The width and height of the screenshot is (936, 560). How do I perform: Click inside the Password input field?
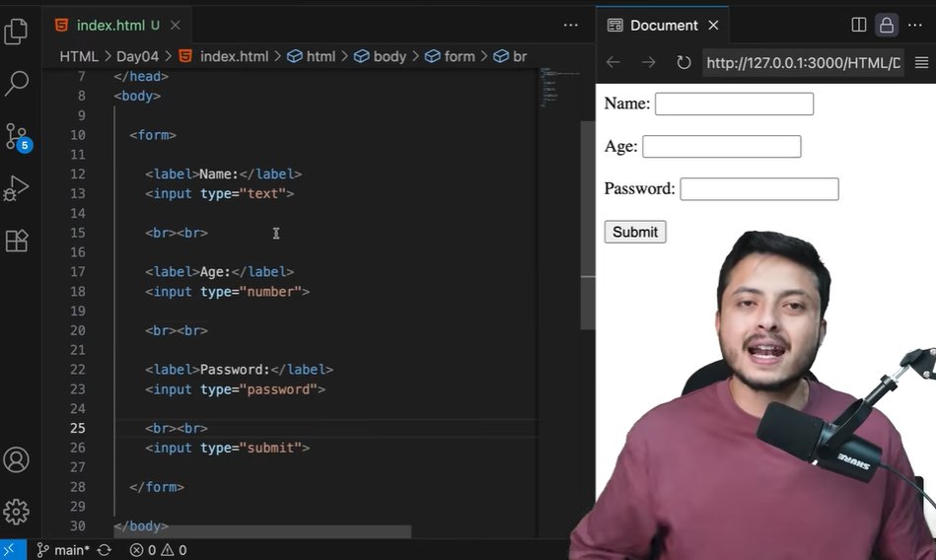[758, 189]
